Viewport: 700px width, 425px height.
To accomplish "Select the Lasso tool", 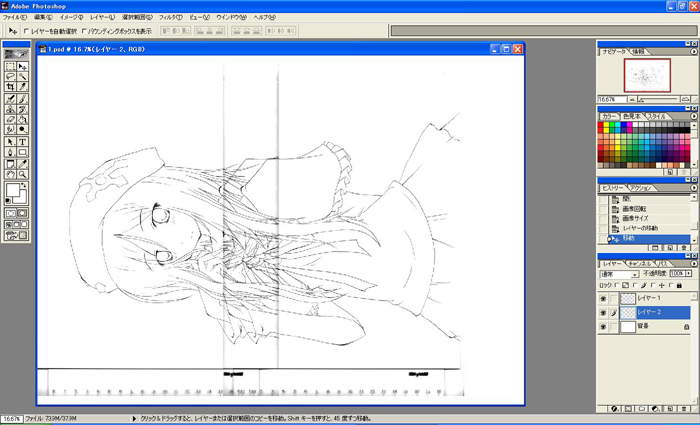I will click(10, 77).
